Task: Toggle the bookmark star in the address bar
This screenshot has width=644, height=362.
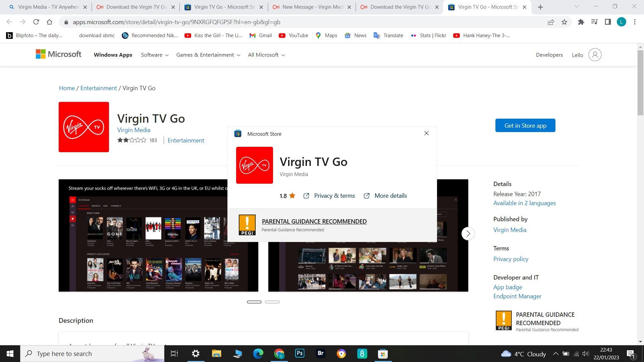Action: [x=565, y=22]
